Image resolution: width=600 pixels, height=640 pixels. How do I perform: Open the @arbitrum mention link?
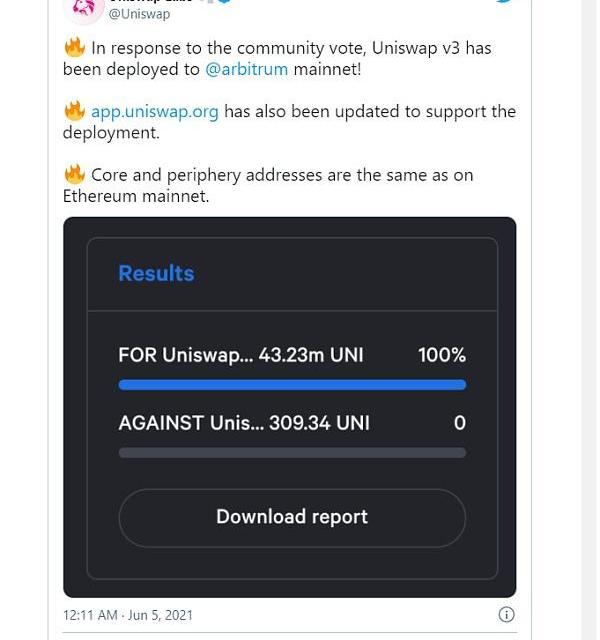[246, 69]
